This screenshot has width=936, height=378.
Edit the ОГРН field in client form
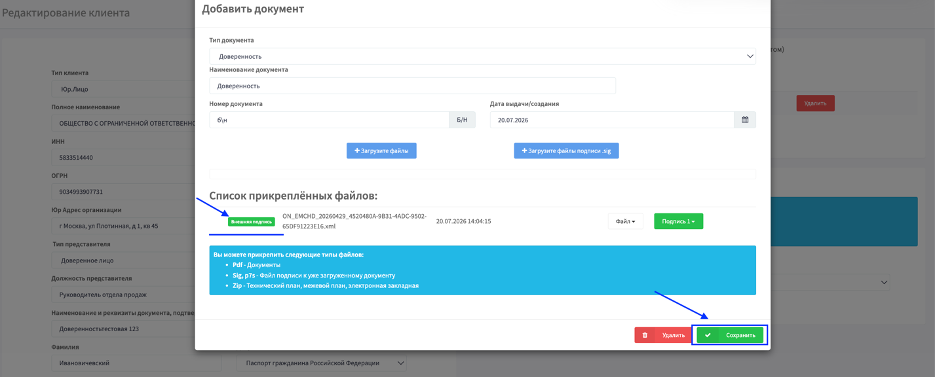click(x=124, y=192)
